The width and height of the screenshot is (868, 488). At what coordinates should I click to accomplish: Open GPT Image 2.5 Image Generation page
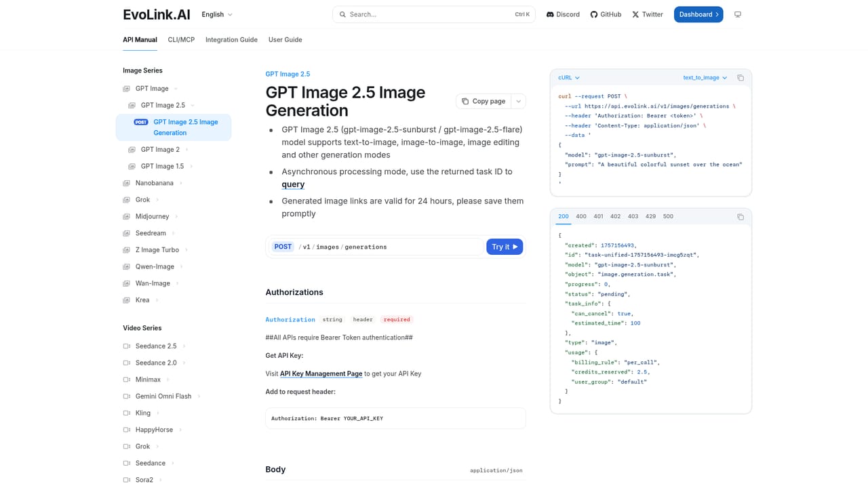pyautogui.click(x=174, y=127)
